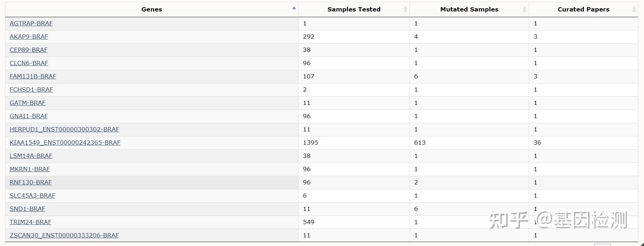Click the Curated Papers sort arrows icon

(x=634, y=10)
